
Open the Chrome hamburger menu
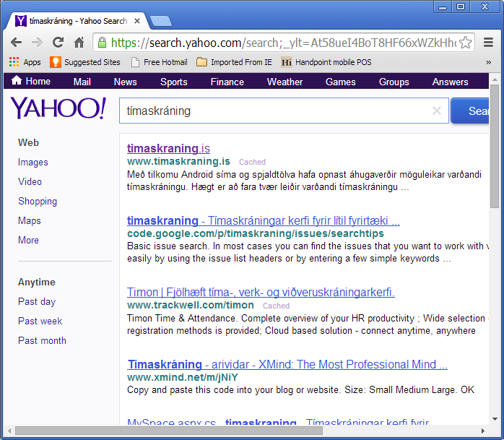coord(488,42)
